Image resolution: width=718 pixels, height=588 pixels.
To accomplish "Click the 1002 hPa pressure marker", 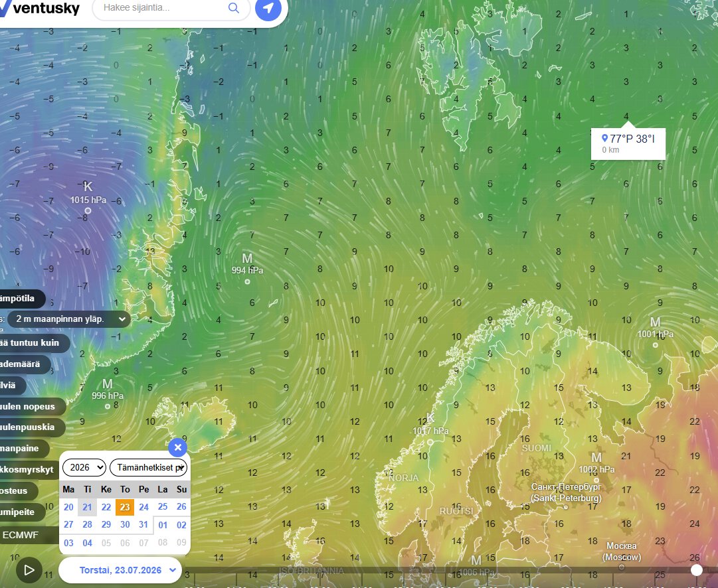I will pos(596,469).
